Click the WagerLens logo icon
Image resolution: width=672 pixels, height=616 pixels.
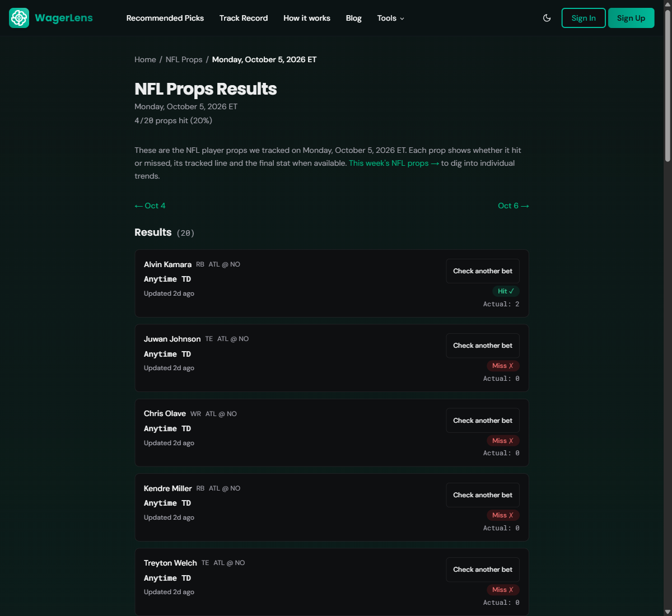[x=19, y=18]
